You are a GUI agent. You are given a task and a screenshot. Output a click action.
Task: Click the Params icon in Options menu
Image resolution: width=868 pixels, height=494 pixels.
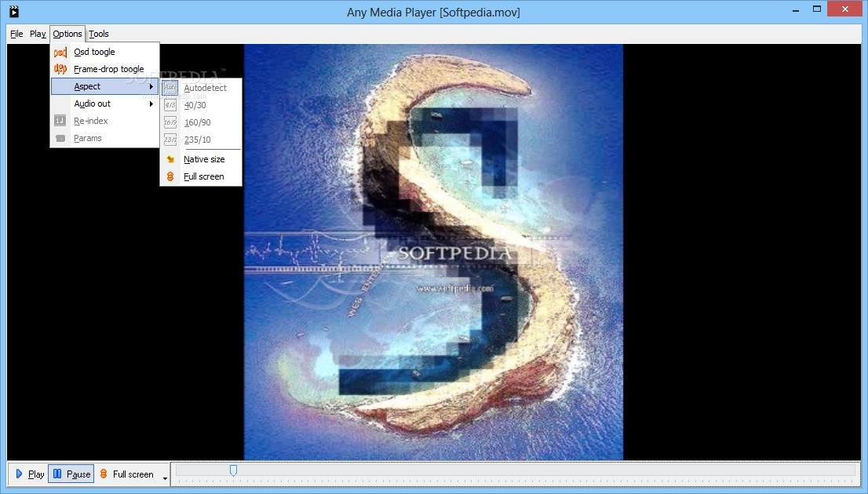coord(60,138)
